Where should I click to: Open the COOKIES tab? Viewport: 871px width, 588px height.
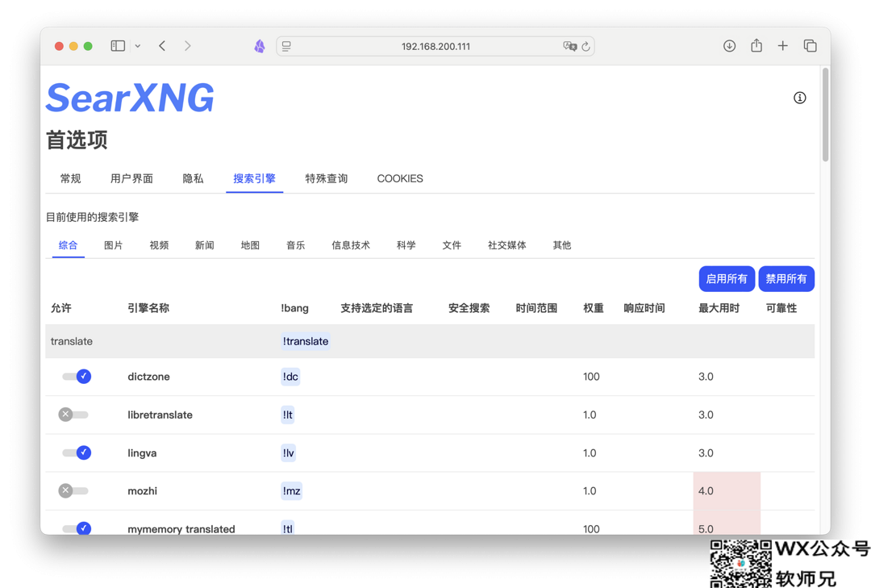click(400, 178)
